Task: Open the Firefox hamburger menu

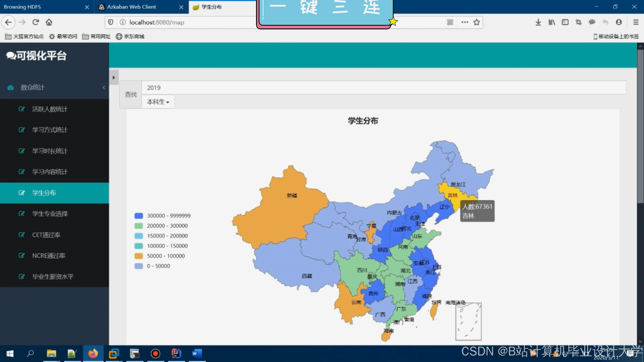Action: coord(636,22)
